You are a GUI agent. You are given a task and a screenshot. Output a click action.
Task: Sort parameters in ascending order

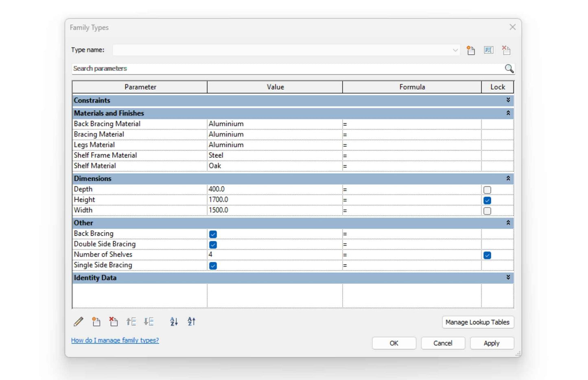point(174,322)
